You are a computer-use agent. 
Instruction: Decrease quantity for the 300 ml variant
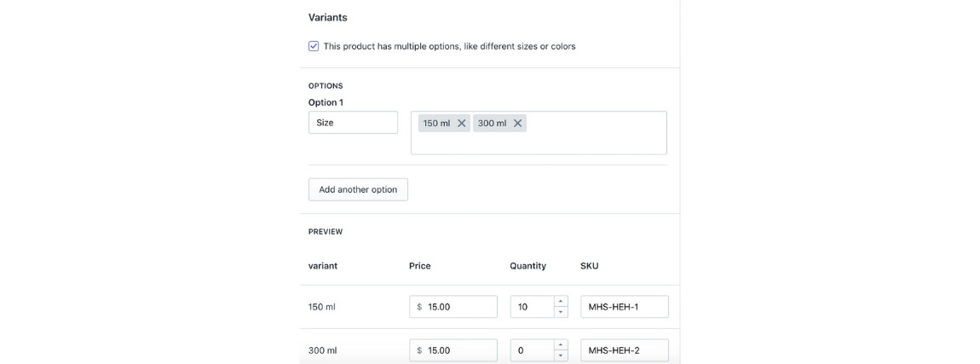coord(561,355)
